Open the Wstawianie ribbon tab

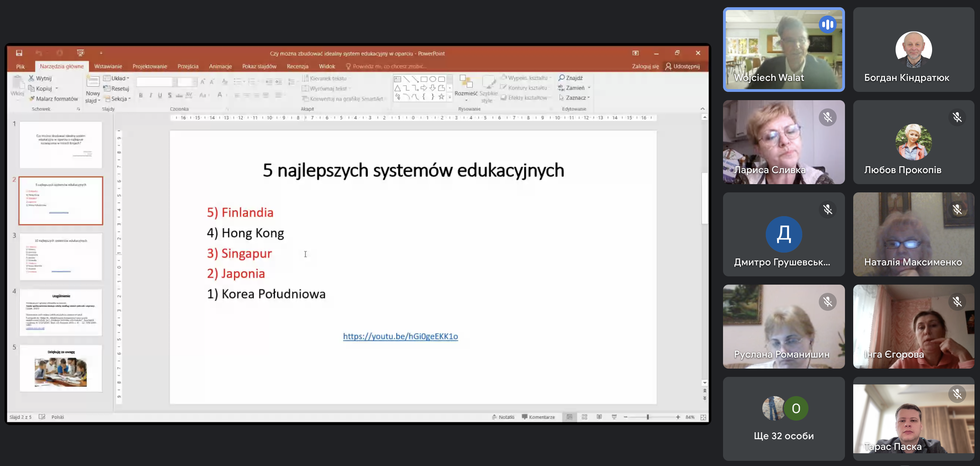click(x=108, y=66)
